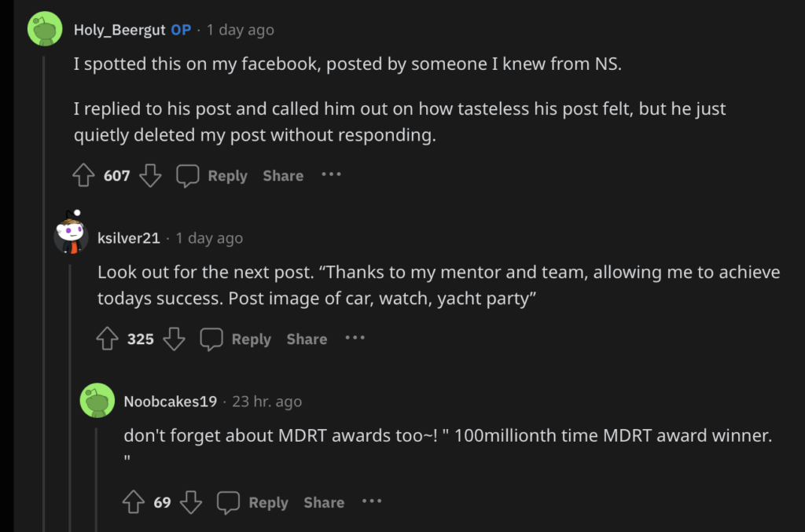Click the reply bubble icon under the OP comment

coord(188,175)
